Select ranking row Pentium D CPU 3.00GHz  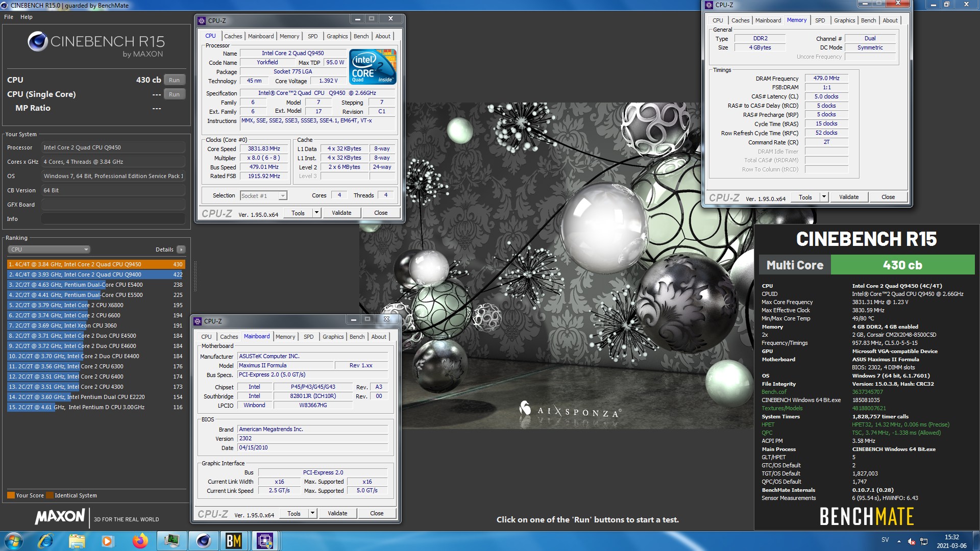(x=96, y=407)
